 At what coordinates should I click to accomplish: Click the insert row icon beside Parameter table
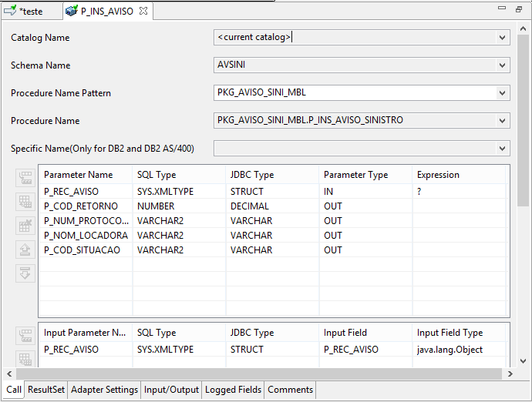tap(25, 202)
